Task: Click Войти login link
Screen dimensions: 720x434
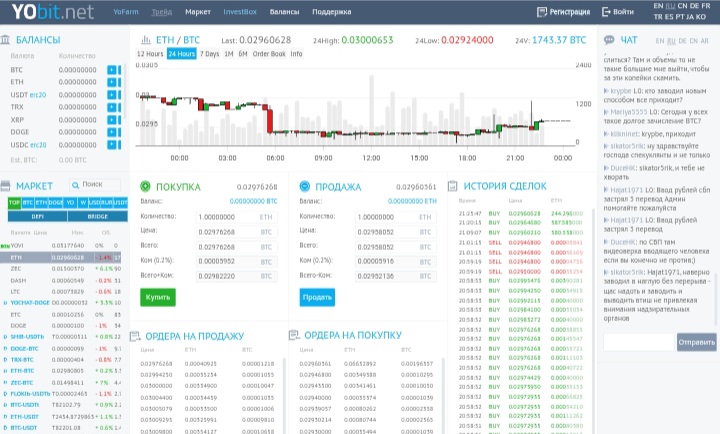Action: [624, 12]
